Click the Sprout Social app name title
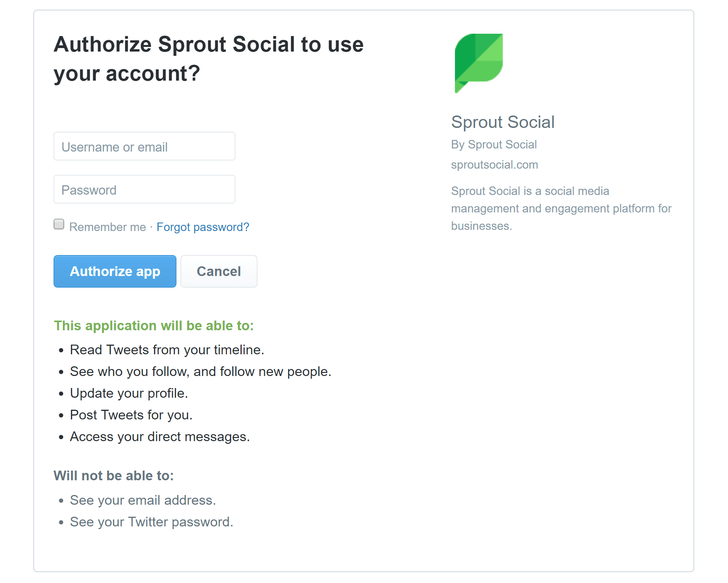 [x=503, y=122]
